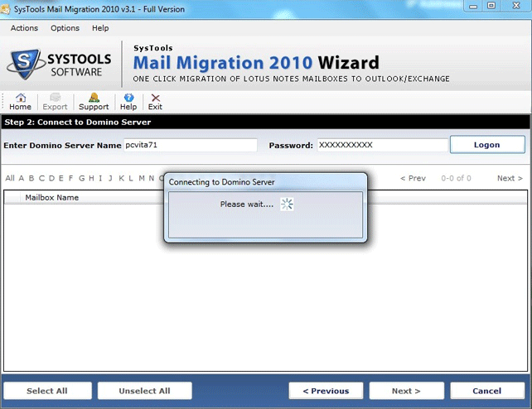This screenshot has height=409, width=532.
Task: Filter mailboxes by letter B
Action: point(31,178)
